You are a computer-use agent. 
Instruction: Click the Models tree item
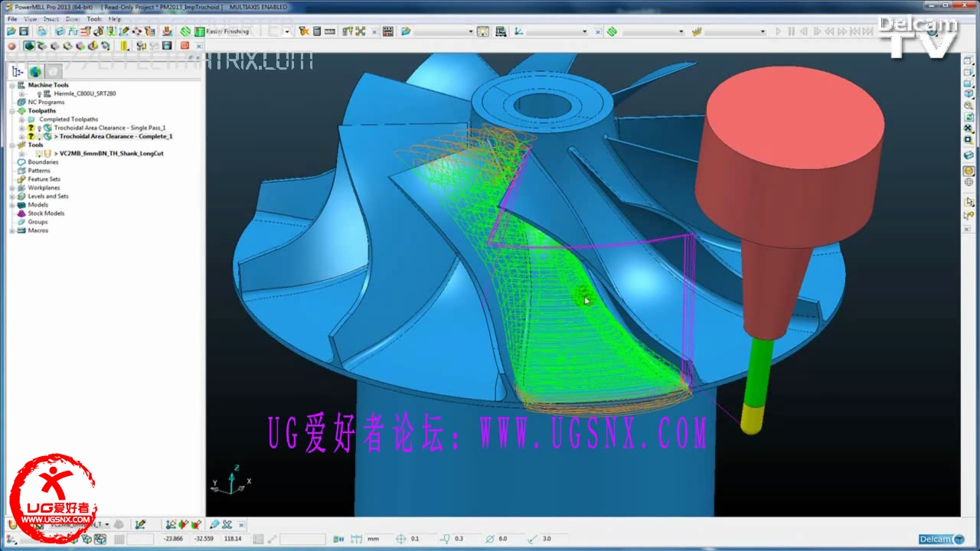38,205
